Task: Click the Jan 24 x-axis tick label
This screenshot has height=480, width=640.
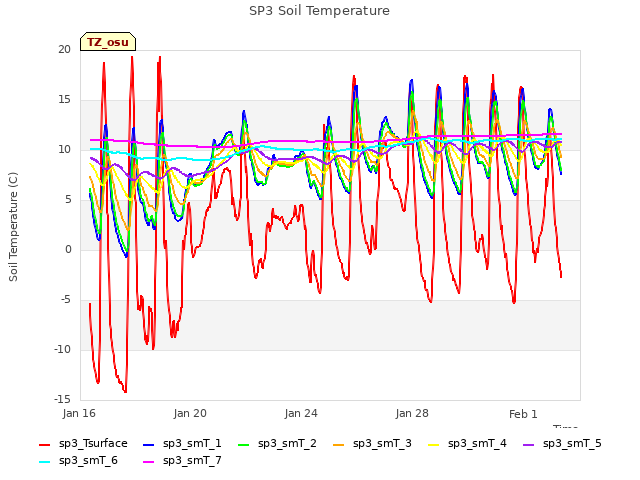Action: pyautogui.click(x=301, y=413)
